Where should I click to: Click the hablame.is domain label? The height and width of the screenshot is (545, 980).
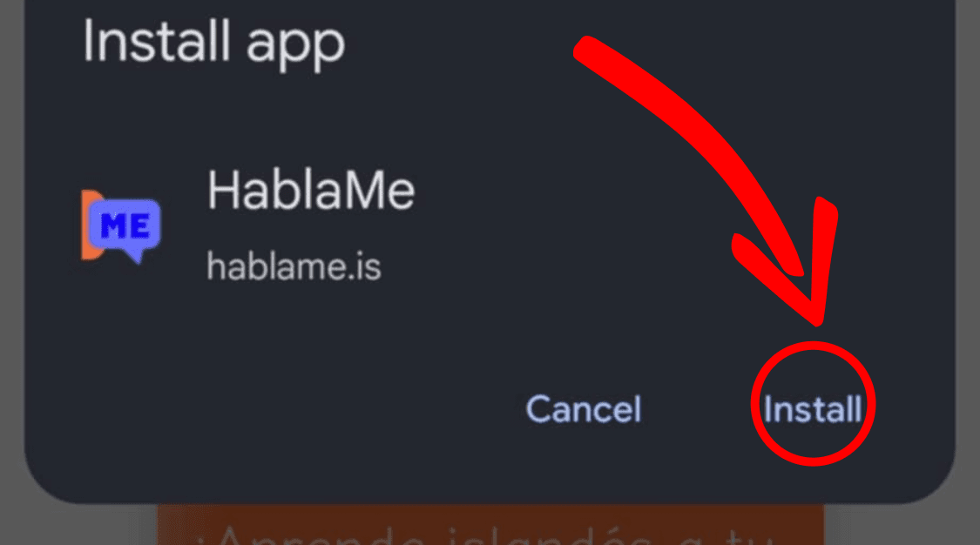pos(294,267)
